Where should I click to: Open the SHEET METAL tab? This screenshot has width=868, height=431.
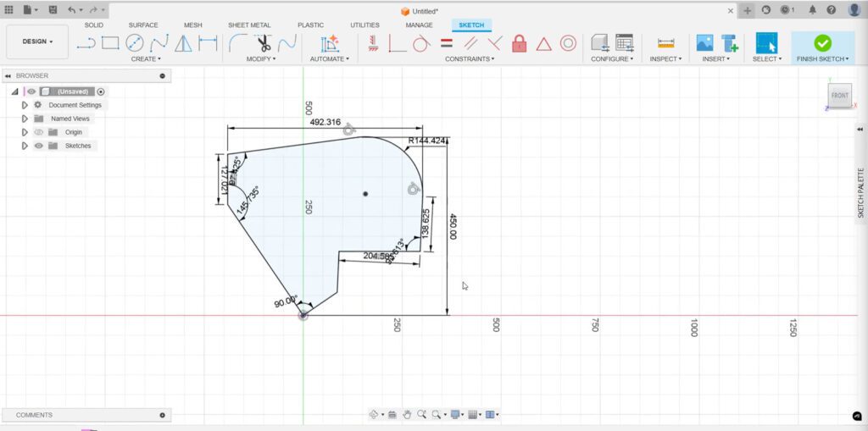[249, 25]
